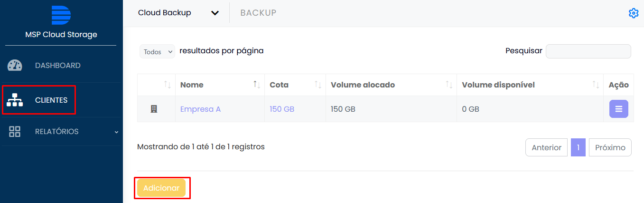Click the building icon for Empresa A
This screenshot has width=644, height=203.
(154, 109)
